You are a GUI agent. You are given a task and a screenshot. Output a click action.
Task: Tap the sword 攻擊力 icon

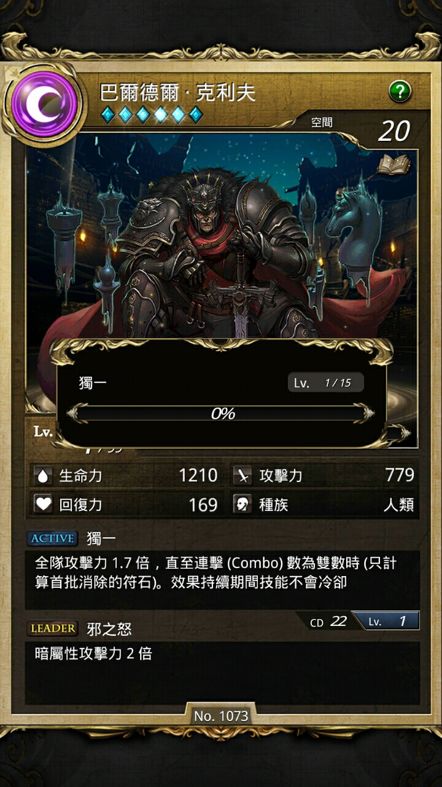click(243, 475)
